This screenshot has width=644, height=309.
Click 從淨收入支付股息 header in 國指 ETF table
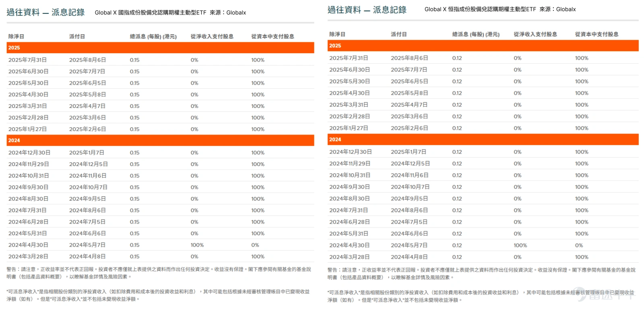212,36
